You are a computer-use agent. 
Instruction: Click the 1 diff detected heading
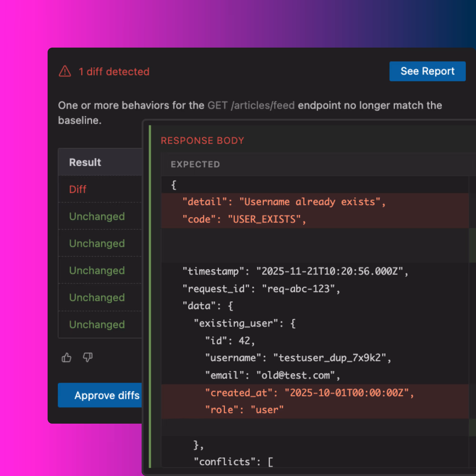[114, 72]
